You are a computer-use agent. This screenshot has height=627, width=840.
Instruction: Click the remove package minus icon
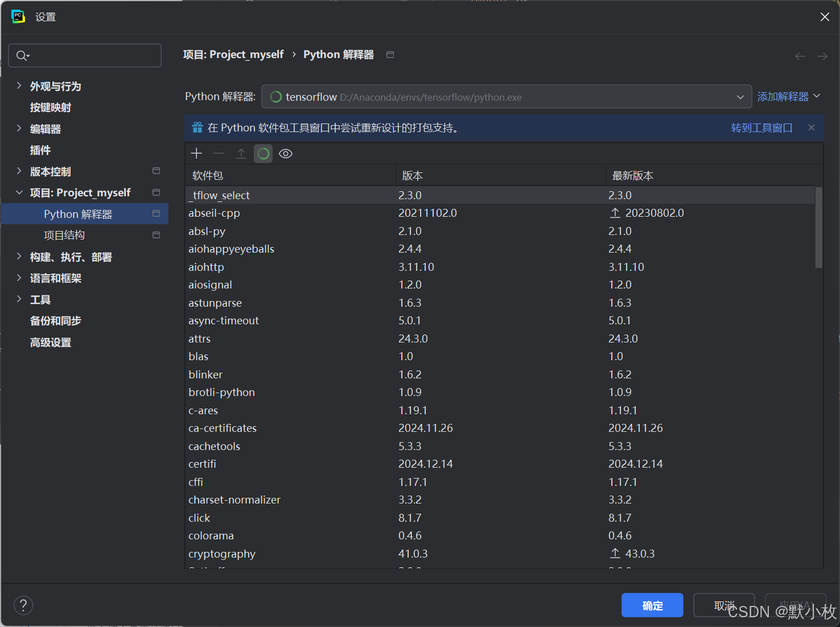(219, 154)
